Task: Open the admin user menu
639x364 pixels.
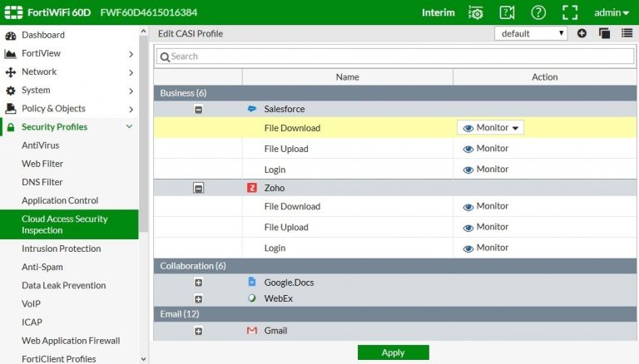Action: (x=612, y=12)
